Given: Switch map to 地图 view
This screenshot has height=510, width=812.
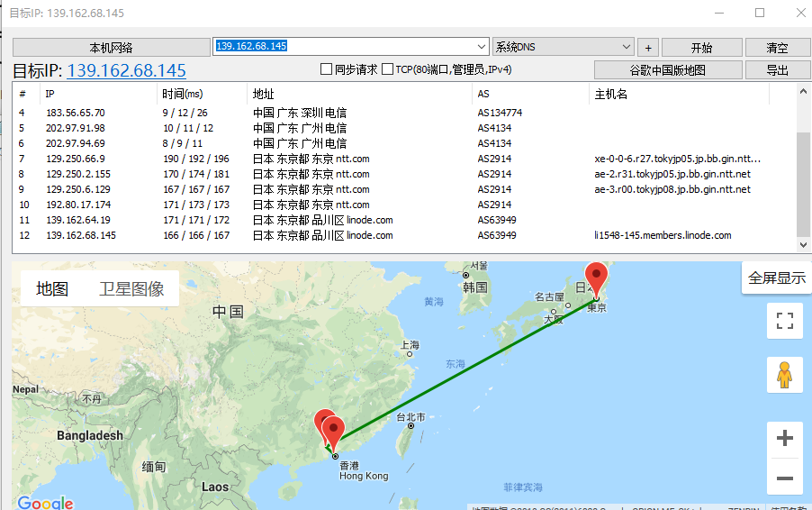Looking at the screenshot, I should (52, 288).
